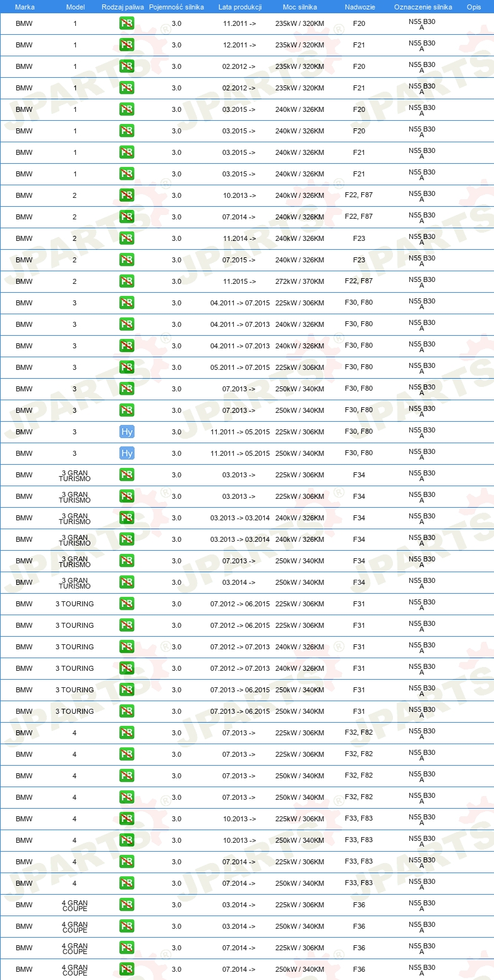Click the Hy hybrid icon in 250kW row
This screenshot has width=494, height=980.
[126, 453]
